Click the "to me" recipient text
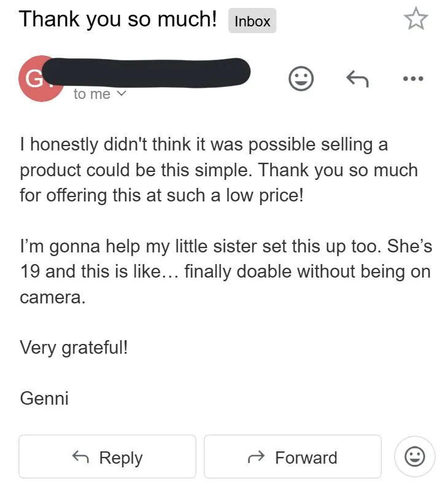Image resolution: width=448 pixels, height=487 pixels. pyautogui.click(x=91, y=94)
